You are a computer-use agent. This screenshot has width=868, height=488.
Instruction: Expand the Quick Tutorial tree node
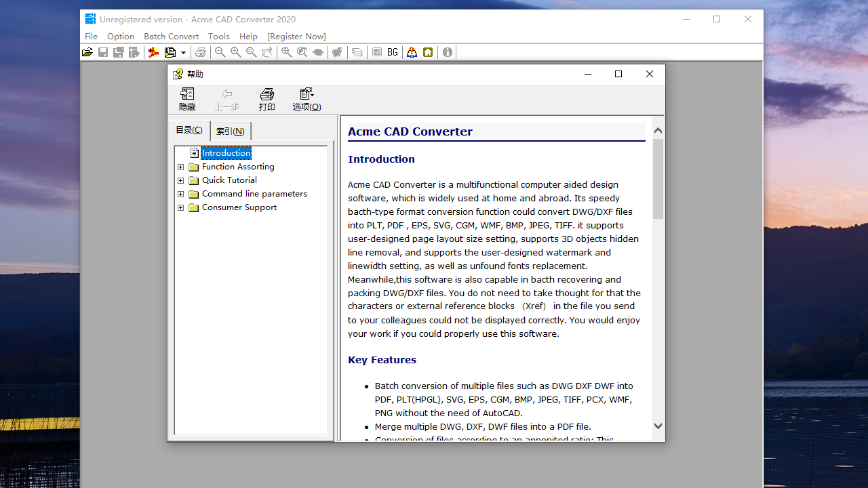pos(181,180)
